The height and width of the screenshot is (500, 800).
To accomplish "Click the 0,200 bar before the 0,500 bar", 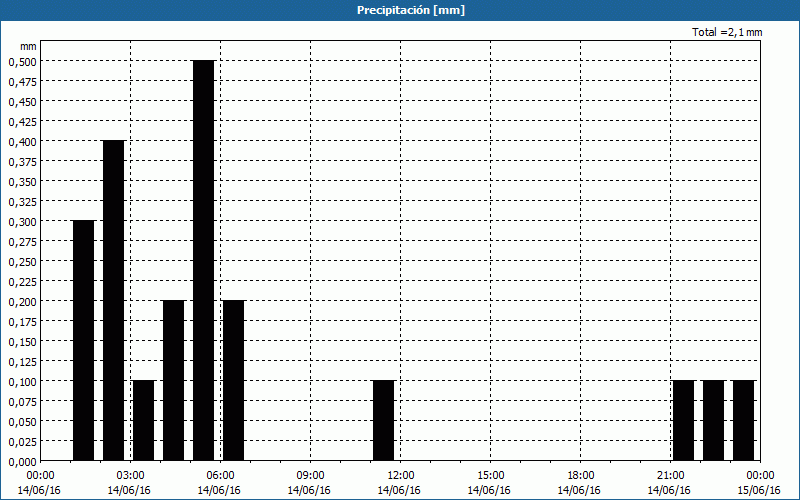I will pyautogui.click(x=173, y=381).
